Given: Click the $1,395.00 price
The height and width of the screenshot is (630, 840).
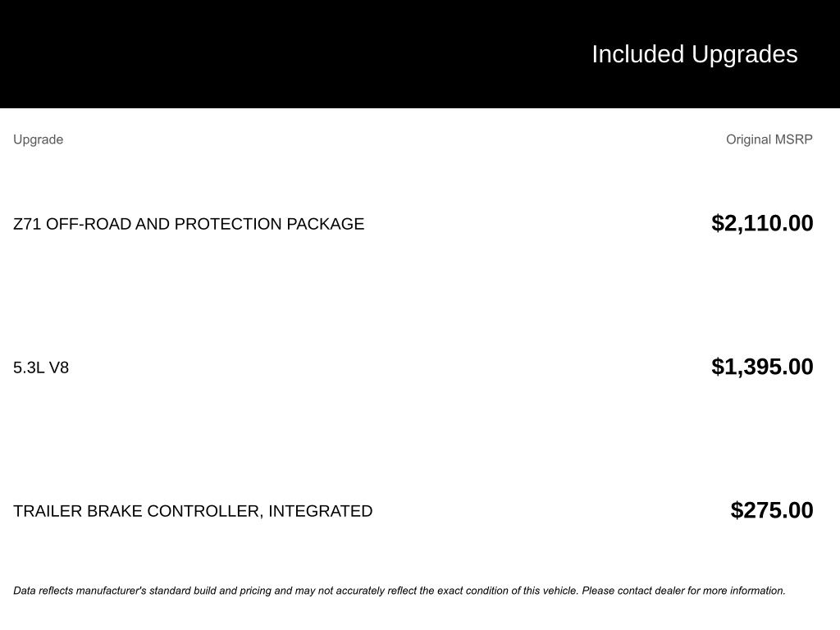Looking at the screenshot, I should (x=762, y=367).
